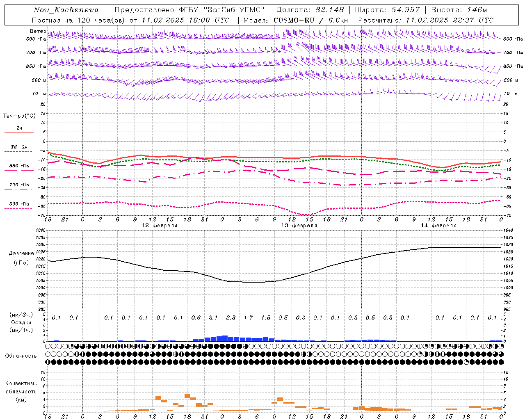Click the 'Td 2м' dew point legend entry
This screenshot has width=525, height=420.
click(19, 147)
